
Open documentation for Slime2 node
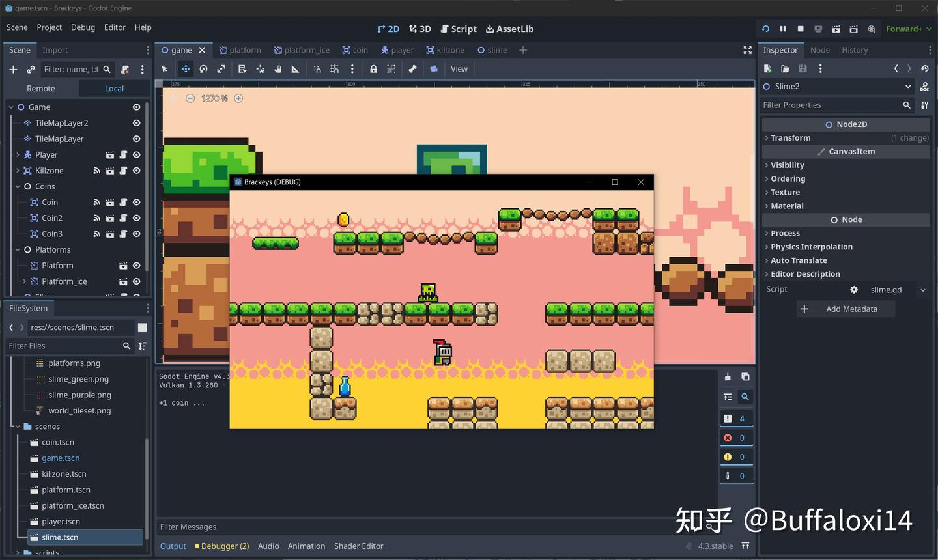[x=924, y=86]
